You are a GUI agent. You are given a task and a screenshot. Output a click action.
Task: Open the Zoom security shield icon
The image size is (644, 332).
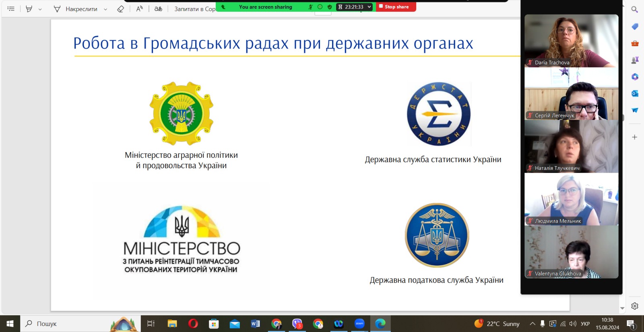[x=330, y=7]
